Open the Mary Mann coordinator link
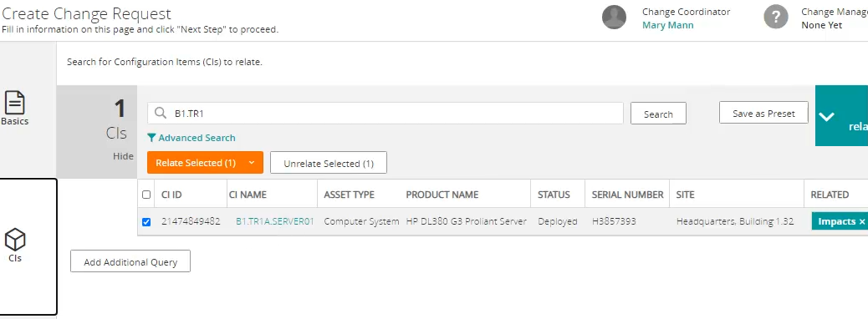 (667, 25)
